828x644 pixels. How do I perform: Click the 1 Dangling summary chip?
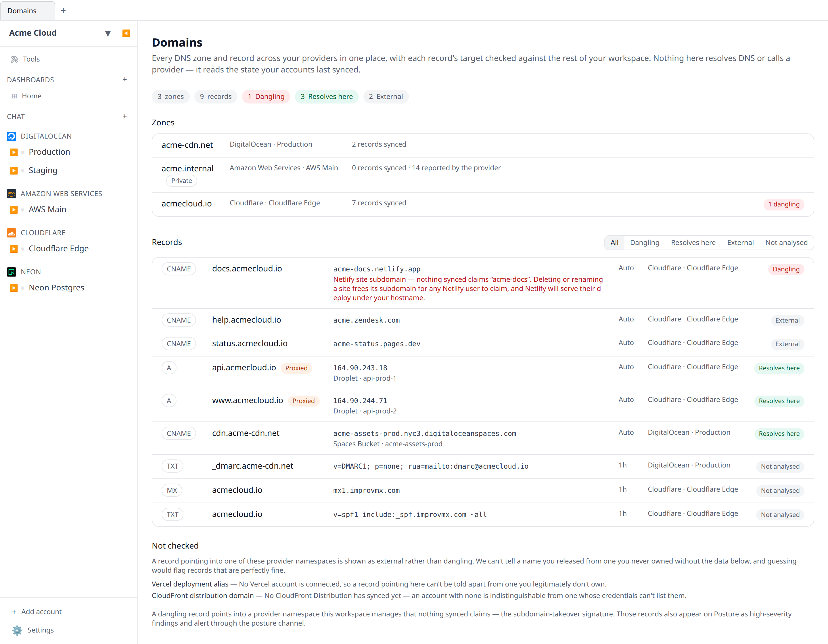(x=266, y=97)
